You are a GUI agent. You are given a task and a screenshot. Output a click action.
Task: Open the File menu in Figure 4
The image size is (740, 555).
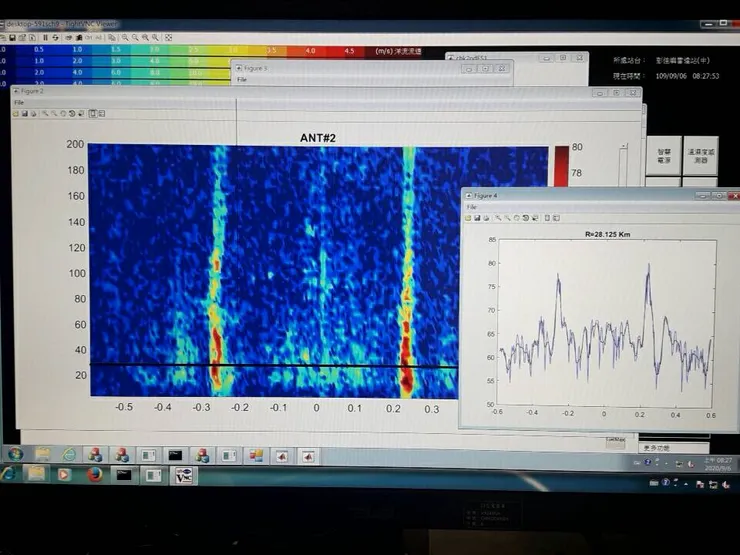pos(472,206)
